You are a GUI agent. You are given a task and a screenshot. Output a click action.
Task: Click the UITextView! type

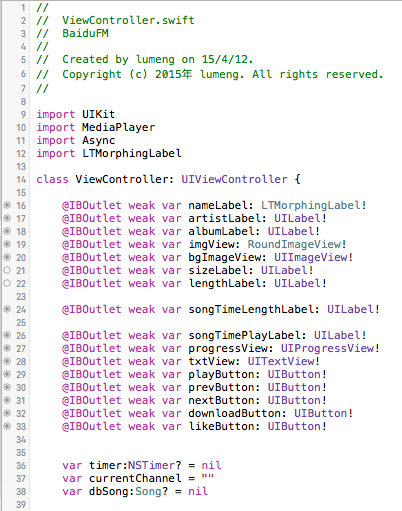[284, 361]
